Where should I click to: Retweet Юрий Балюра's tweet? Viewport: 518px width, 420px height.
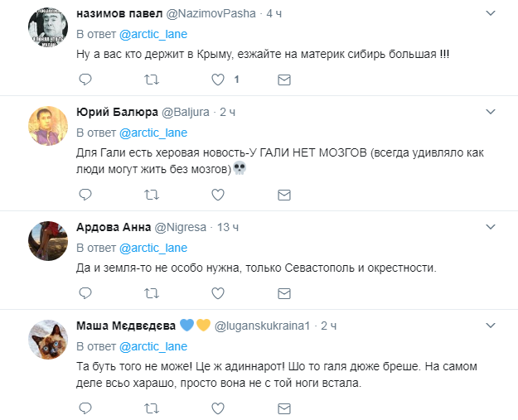click(151, 195)
